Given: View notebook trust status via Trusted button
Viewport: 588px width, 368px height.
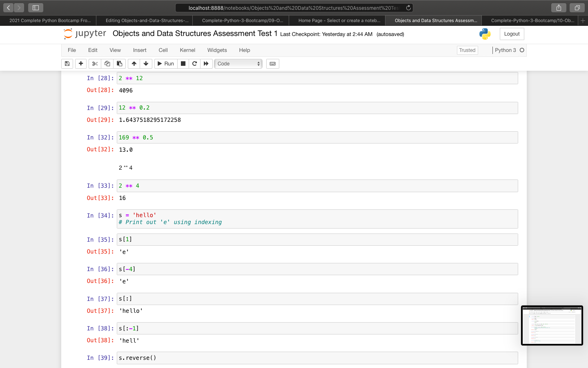Looking at the screenshot, I should [x=467, y=50].
